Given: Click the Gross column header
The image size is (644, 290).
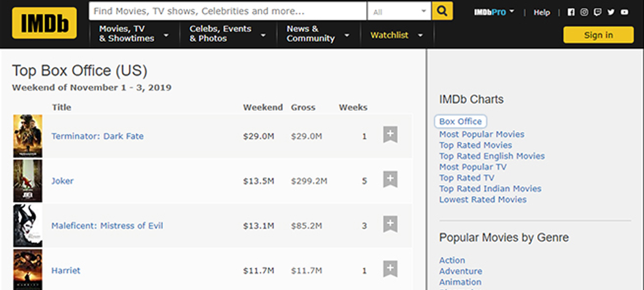Looking at the screenshot, I should (304, 107).
